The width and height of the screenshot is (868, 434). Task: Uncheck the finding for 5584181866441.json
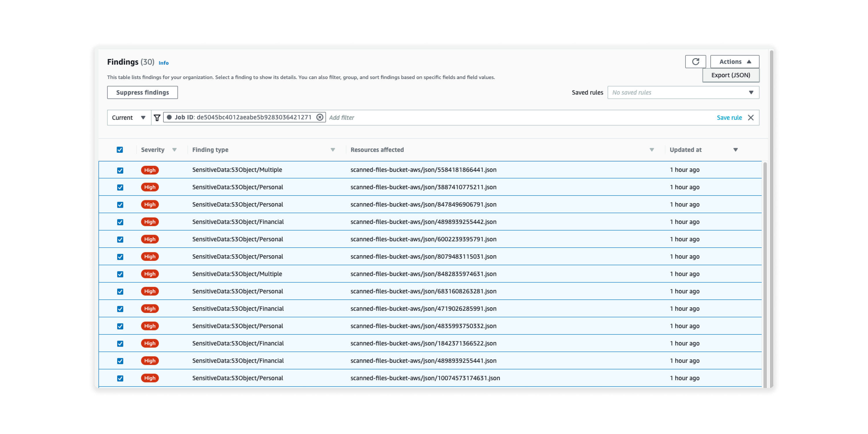point(120,170)
